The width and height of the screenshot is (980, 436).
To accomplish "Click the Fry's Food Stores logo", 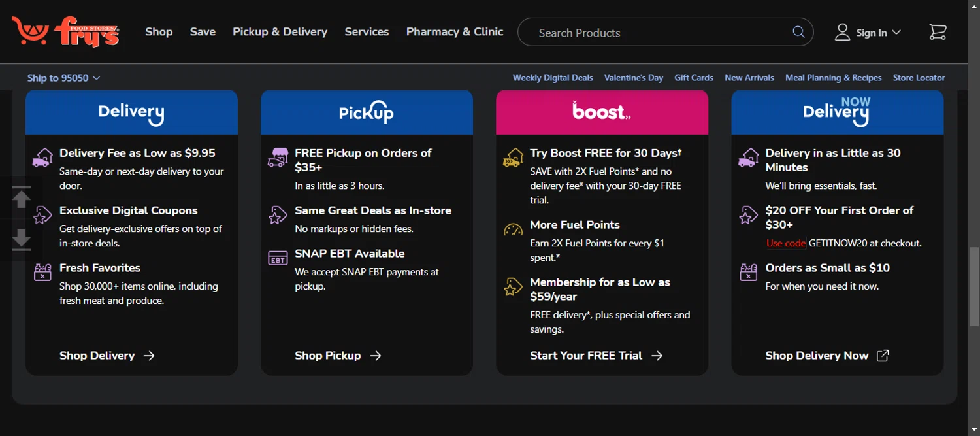I will coord(65,31).
